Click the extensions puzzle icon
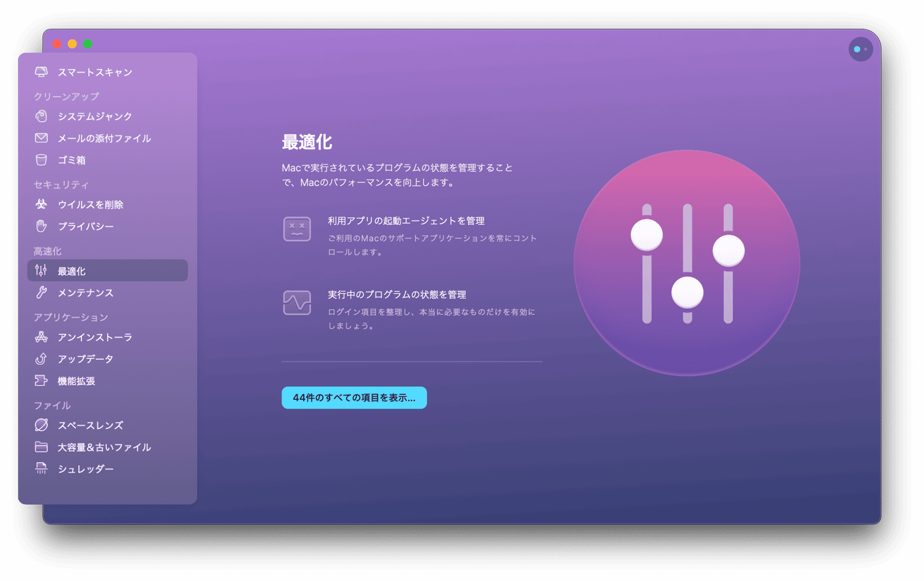The width and height of the screenshot is (924, 581). click(x=41, y=381)
